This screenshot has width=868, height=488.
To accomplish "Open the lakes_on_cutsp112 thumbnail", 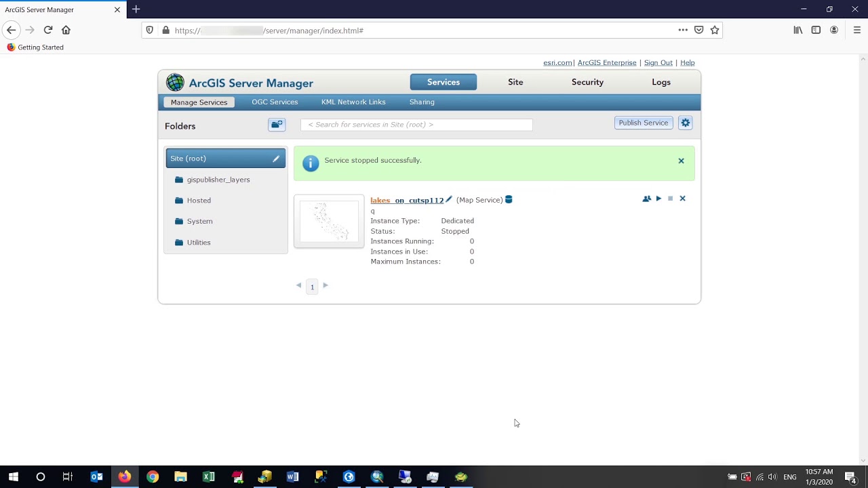I will [x=329, y=221].
